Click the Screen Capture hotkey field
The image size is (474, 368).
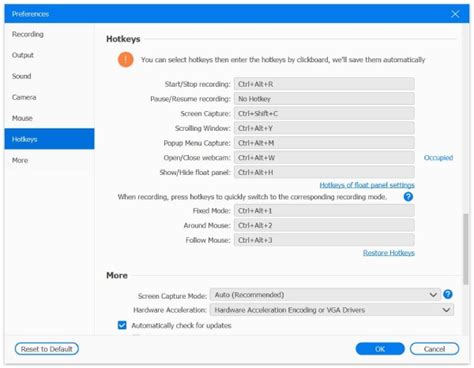pyautogui.click(x=324, y=114)
